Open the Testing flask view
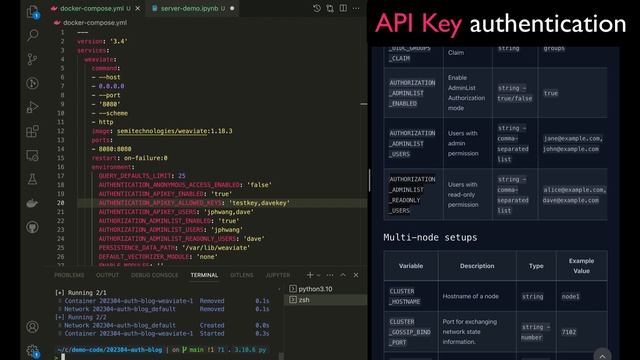 (33, 179)
